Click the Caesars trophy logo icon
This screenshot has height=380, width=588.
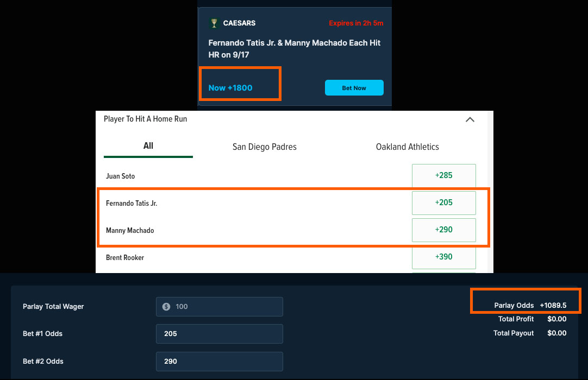214,23
